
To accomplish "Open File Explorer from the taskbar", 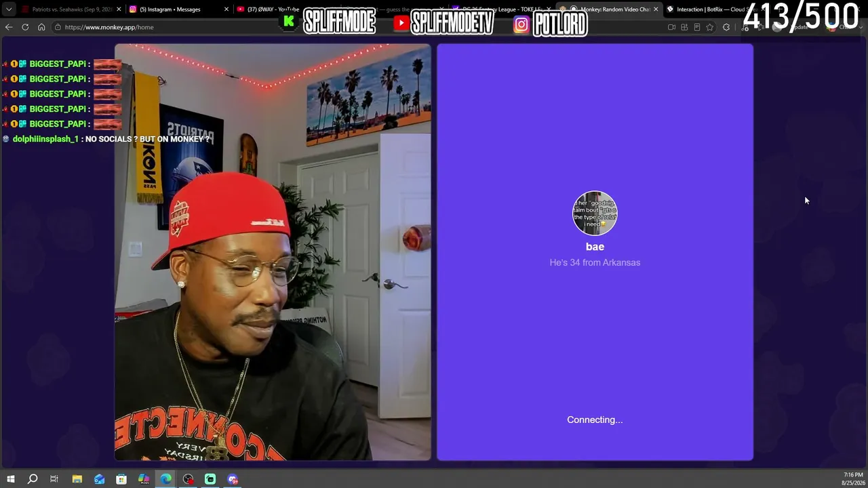I will 77,479.
